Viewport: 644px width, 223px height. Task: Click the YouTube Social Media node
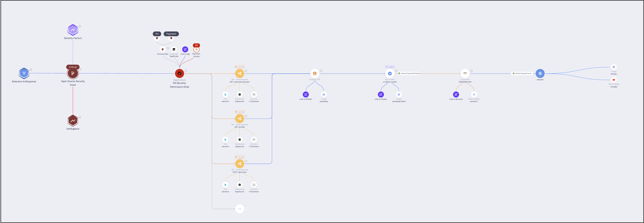(614, 80)
